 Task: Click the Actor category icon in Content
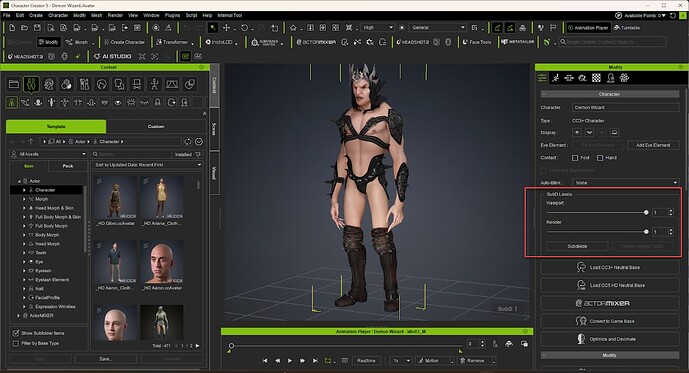pyautogui.click(x=31, y=84)
